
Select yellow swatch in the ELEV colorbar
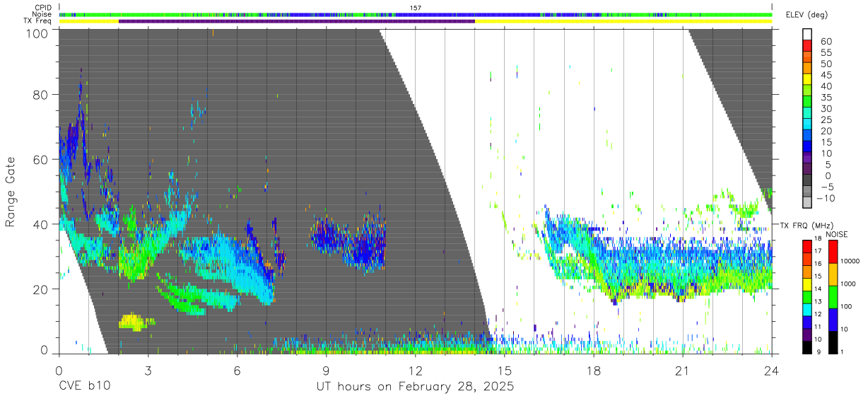pos(807,79)
